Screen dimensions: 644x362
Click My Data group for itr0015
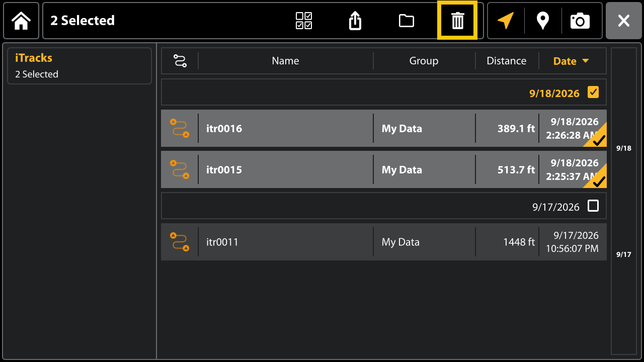pyautogui.click(x=401, y=169)
